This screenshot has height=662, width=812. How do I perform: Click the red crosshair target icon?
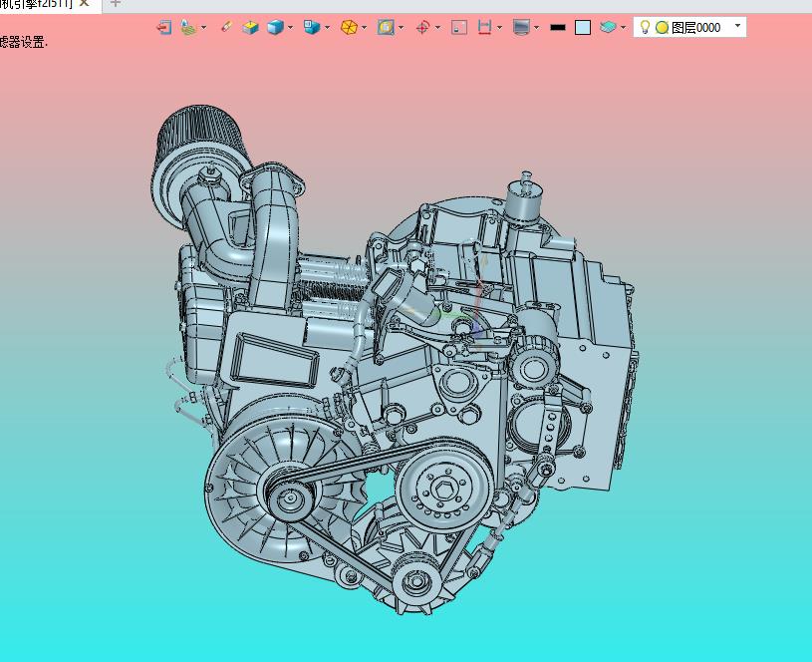(423, 27)
